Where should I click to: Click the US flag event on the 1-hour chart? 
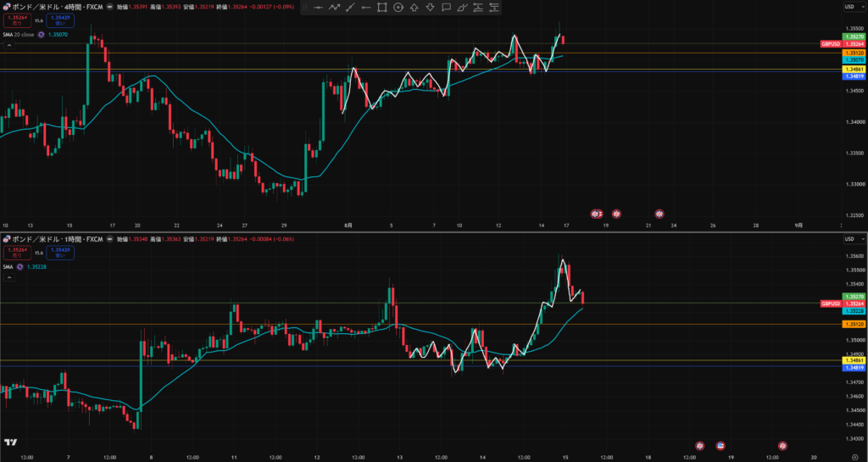721,445
